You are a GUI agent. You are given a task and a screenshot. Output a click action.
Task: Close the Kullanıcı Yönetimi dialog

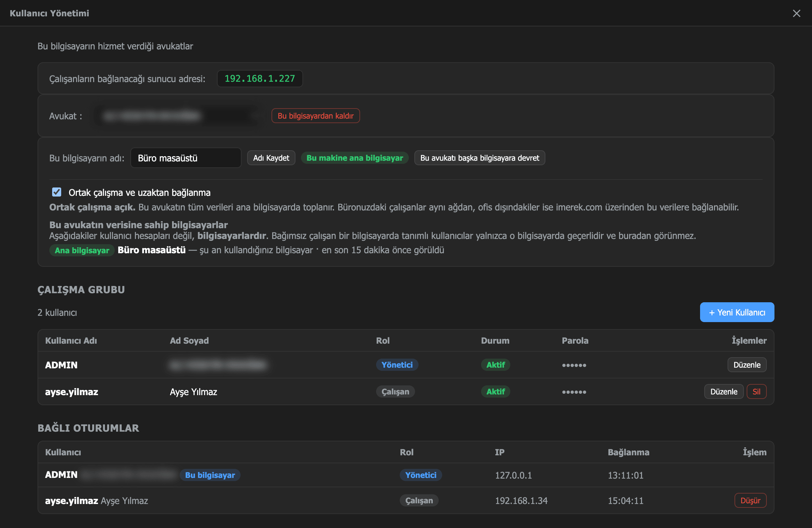click(796, 13)
